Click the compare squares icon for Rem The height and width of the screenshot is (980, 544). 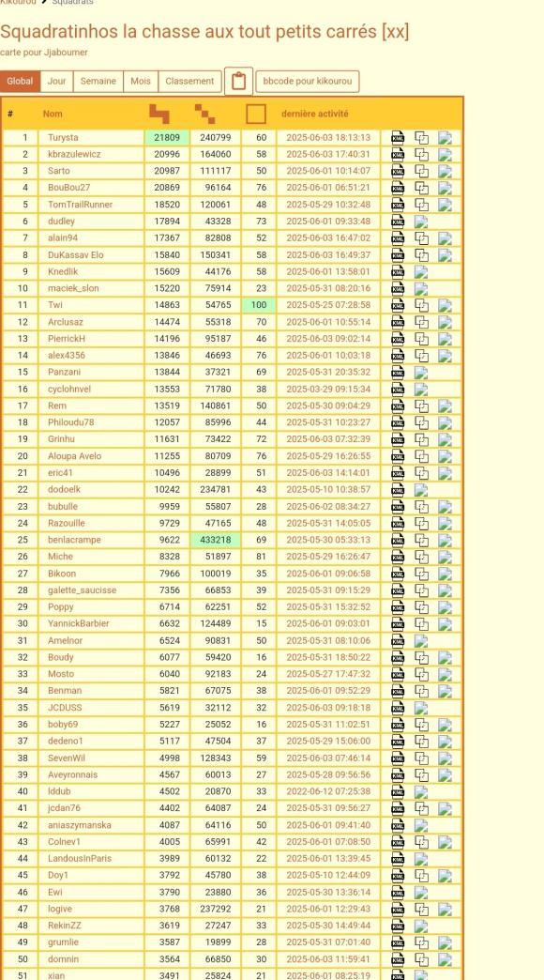tap(421, 406)
